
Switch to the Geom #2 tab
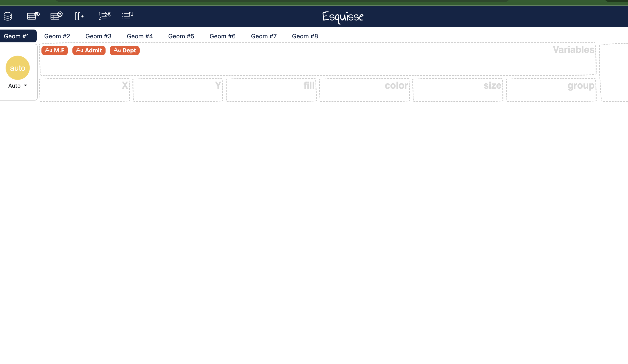point(57,36)
